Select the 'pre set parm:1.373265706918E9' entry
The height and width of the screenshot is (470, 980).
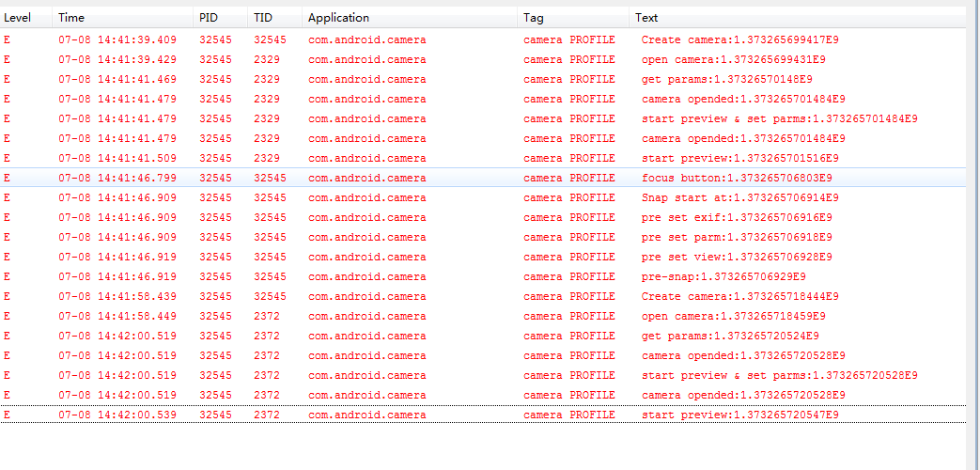(x=483, y=238)
